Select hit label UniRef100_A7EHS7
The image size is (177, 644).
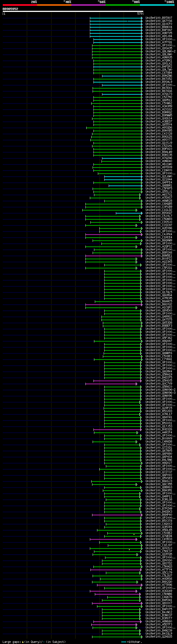pos(159,198)
